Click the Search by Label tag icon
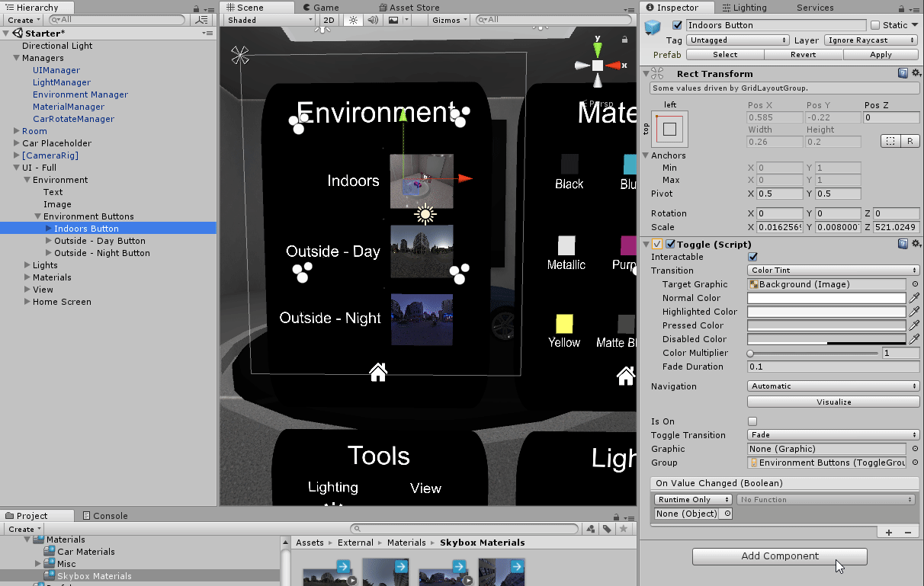The width and height of the screenshot is (924, 586). pyautogui.click(x=607, y=529)
